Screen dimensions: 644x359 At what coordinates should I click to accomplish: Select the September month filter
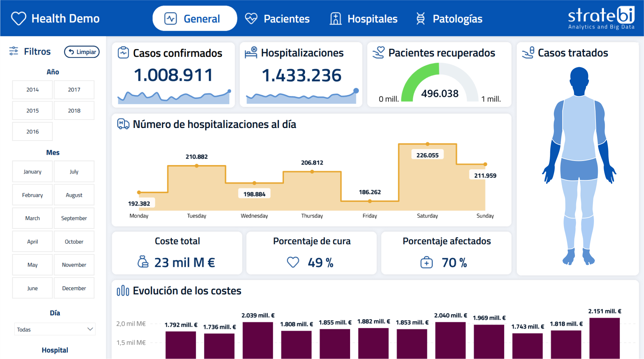(74, 218)
